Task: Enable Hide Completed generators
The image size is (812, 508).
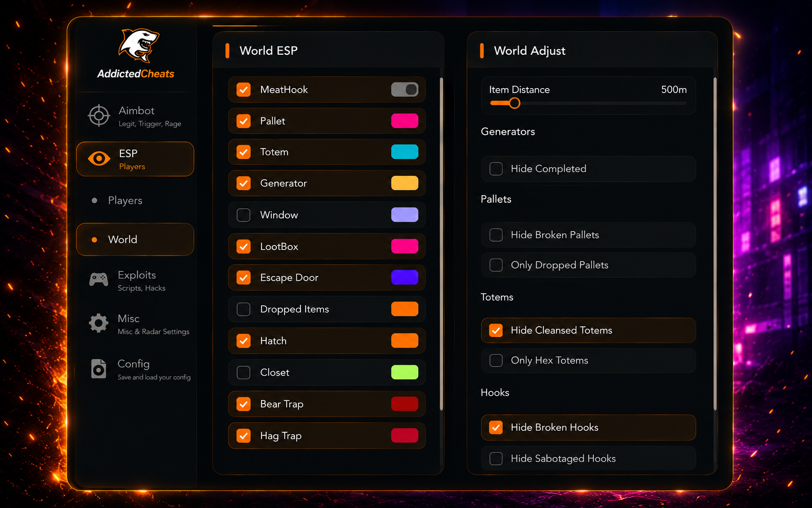Action: tap(496, 169)
